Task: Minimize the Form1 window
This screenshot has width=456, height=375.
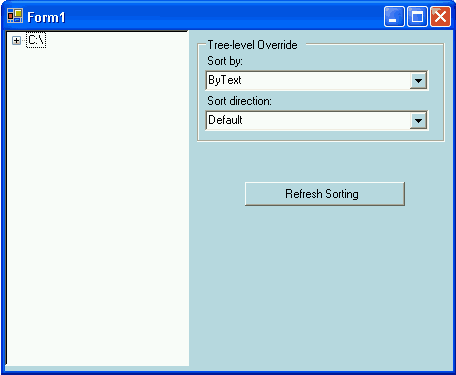Action: (x=394, y=16)
